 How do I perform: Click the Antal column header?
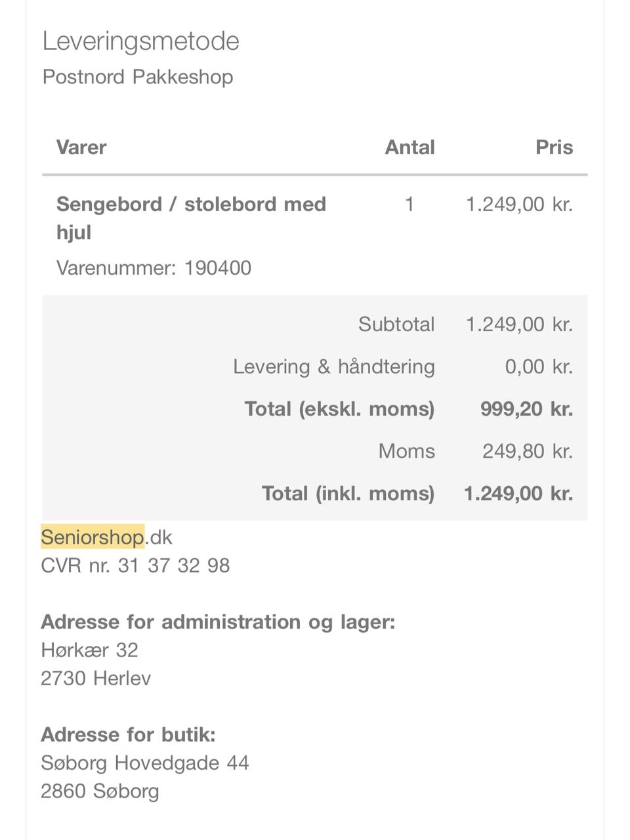pyautogui.click(x=409, y=147)
